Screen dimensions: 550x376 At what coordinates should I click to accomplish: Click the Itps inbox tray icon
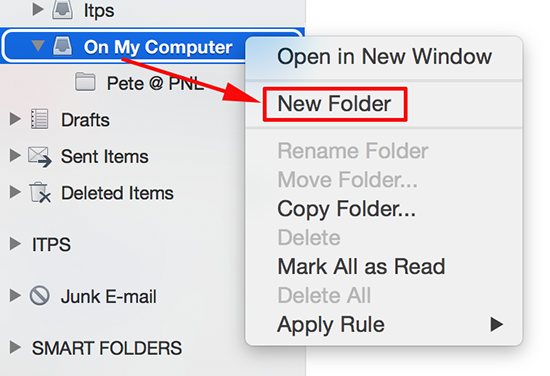(x=62, y=9)
